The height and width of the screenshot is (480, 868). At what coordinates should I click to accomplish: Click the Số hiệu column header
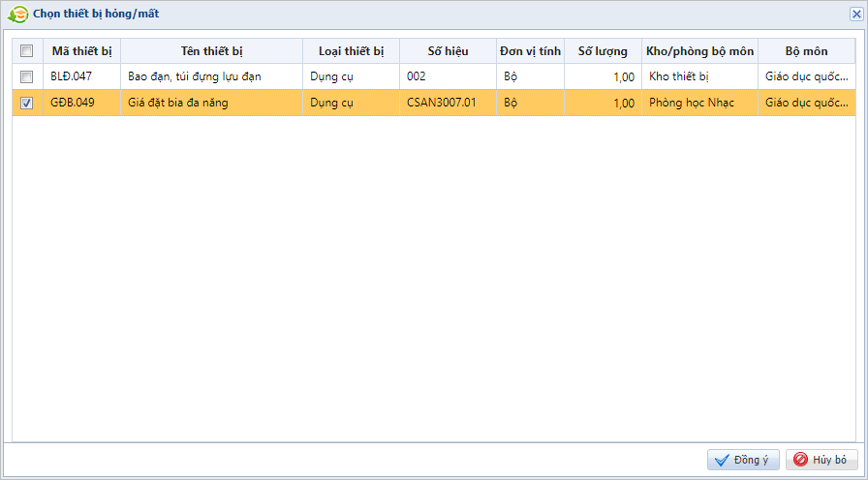449,51
